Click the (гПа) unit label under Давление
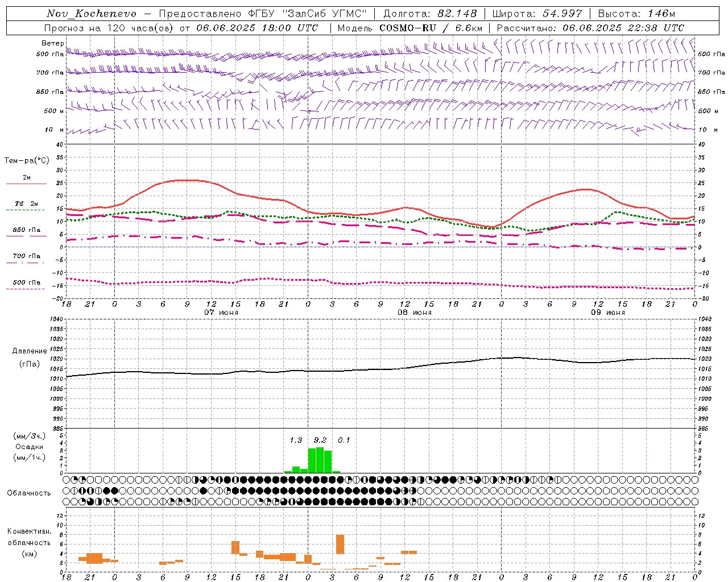Image resolution: width=728 pixels, height=582 pixels. click(30, 364)
